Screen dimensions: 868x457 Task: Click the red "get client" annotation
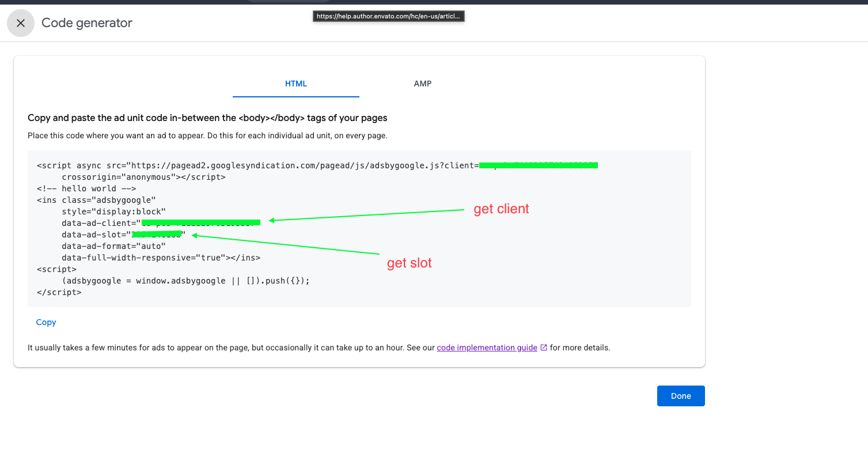[501, 209]
